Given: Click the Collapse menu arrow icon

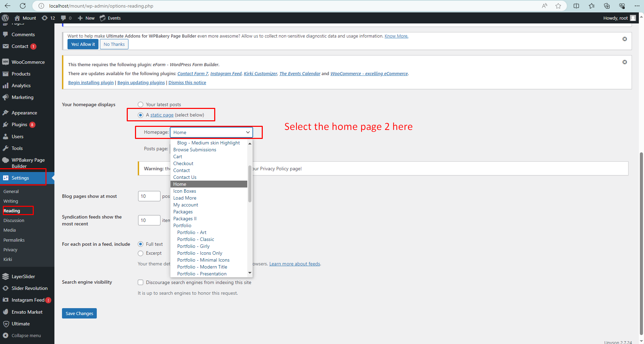Looking at the screenshot, I should click(6, 335).
